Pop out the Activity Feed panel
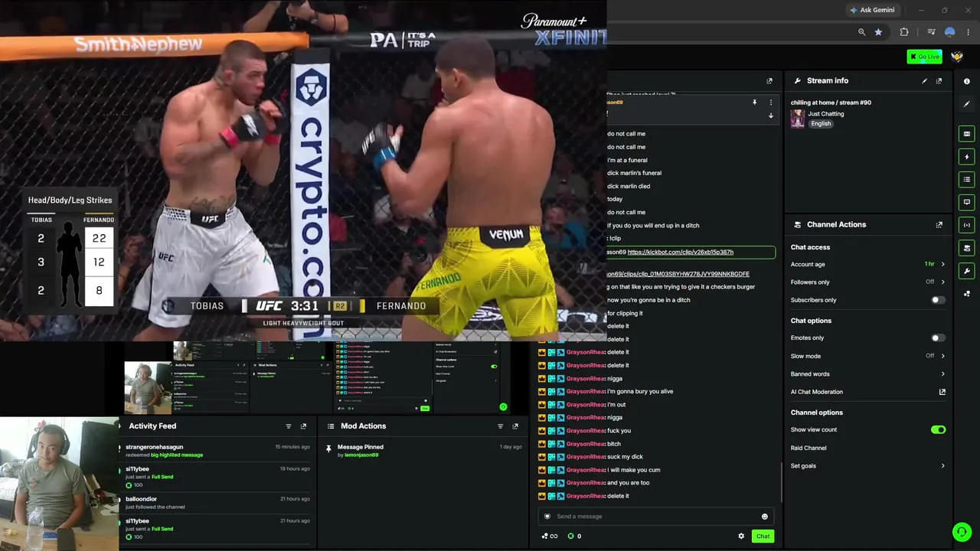 pyautogui.click(x=303, y=426)
